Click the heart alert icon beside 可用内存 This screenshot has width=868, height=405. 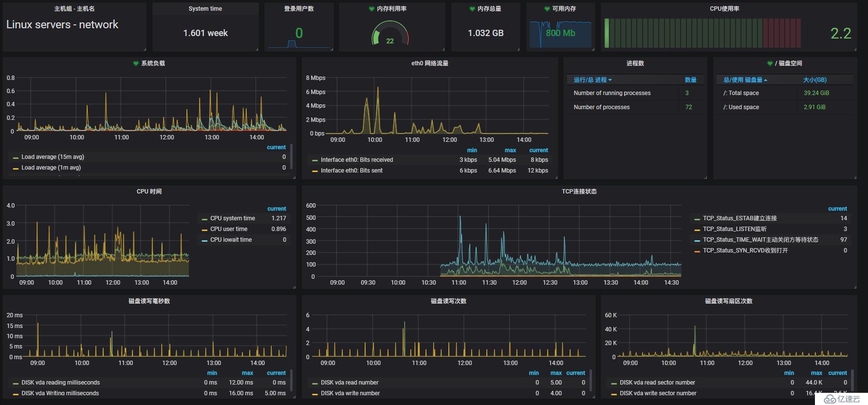pyautogui.click(x=547, y=9)
